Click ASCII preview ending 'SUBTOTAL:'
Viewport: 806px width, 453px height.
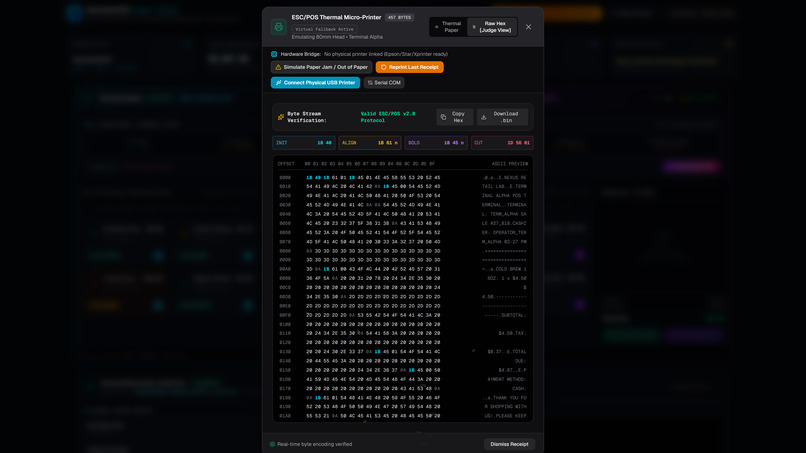tap(505, 315)
